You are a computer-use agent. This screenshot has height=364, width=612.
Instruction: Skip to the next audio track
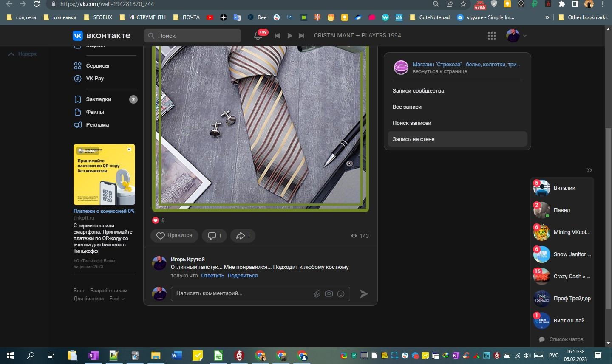(x=301, y=36)
